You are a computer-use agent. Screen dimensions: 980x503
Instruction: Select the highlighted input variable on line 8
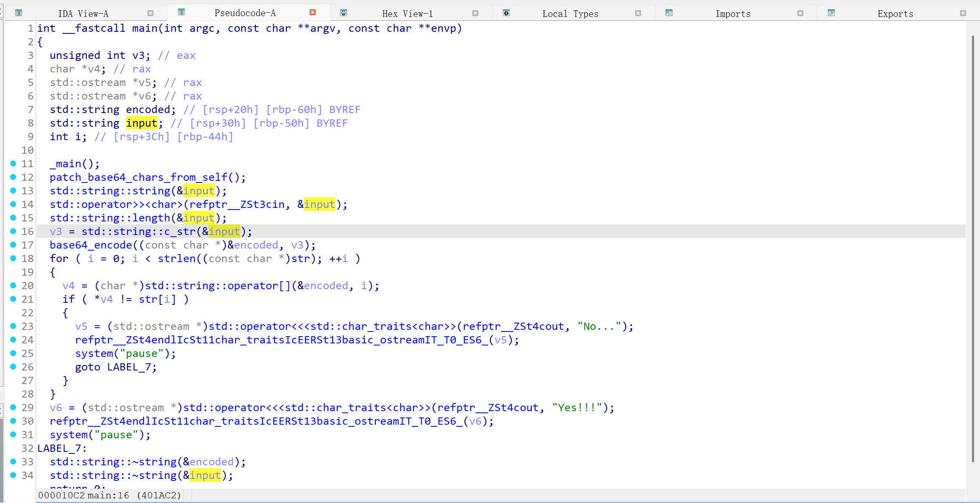[x=142, y=123]
